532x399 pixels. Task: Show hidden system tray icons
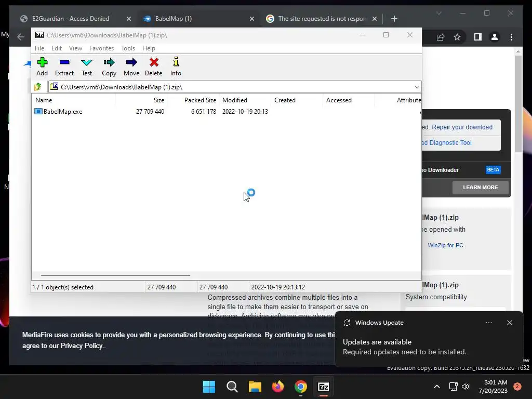tap(436, 387)
